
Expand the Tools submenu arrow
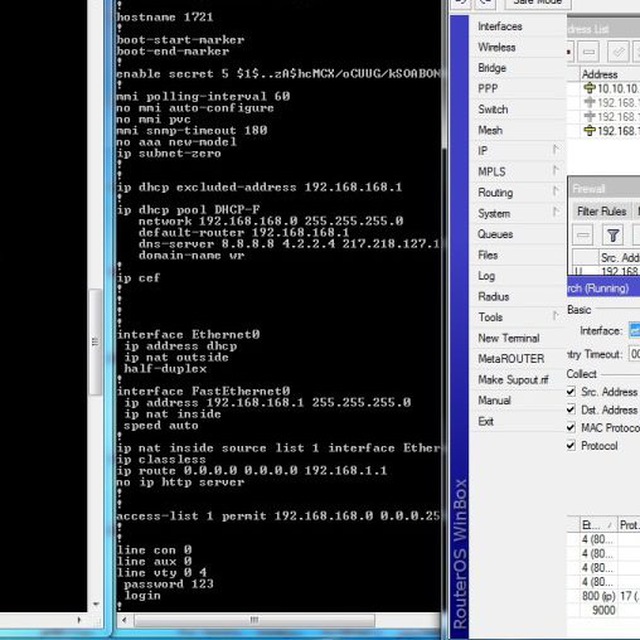(x=556, y=316)
